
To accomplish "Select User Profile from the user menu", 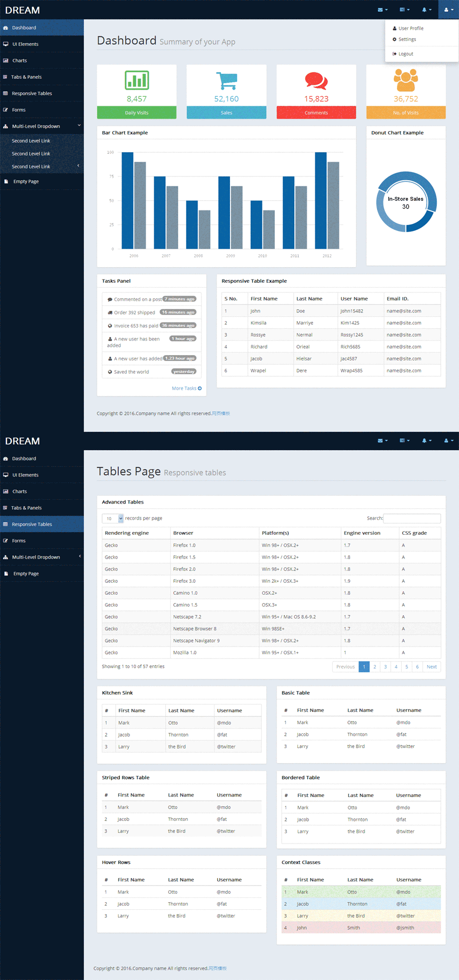I will click(x=410, y=28).
